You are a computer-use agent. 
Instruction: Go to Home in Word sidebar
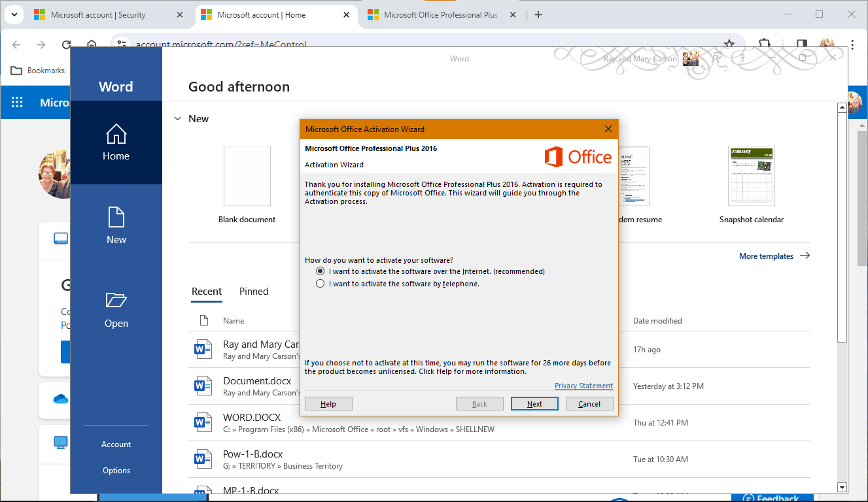(x=116, y=142)
